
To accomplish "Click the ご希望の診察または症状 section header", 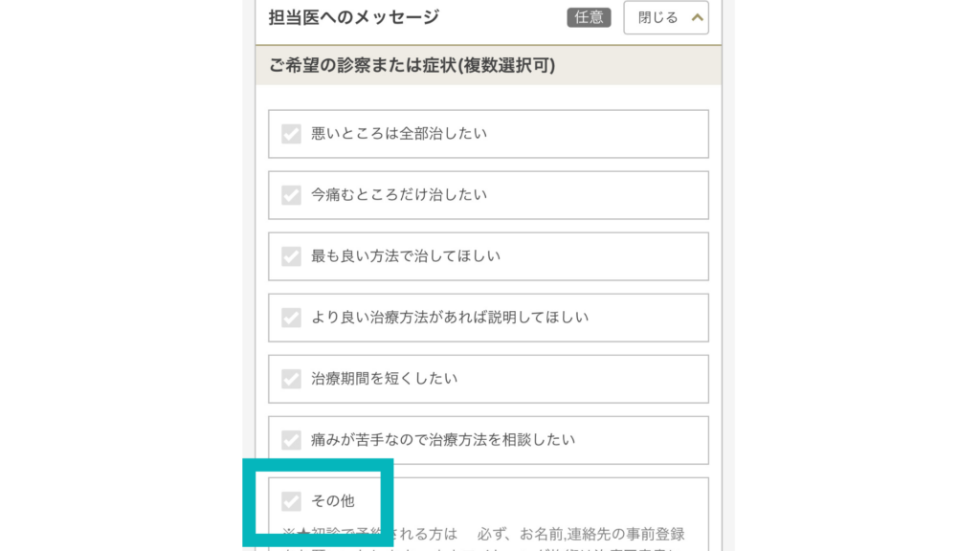I will (x=488, y=66).
